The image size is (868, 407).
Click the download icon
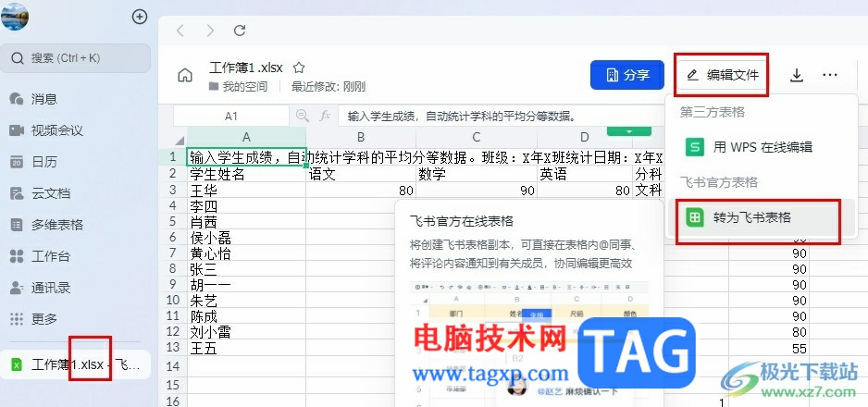pos(796,75)
